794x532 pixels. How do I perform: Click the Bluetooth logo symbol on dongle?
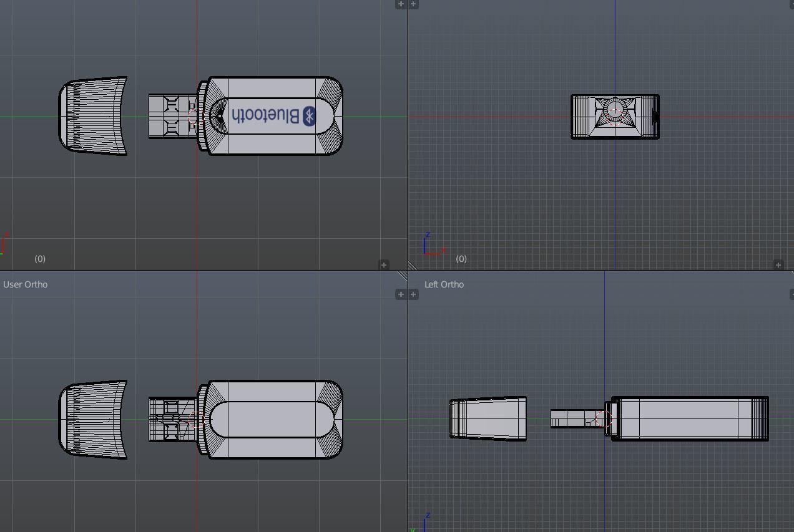310,116
